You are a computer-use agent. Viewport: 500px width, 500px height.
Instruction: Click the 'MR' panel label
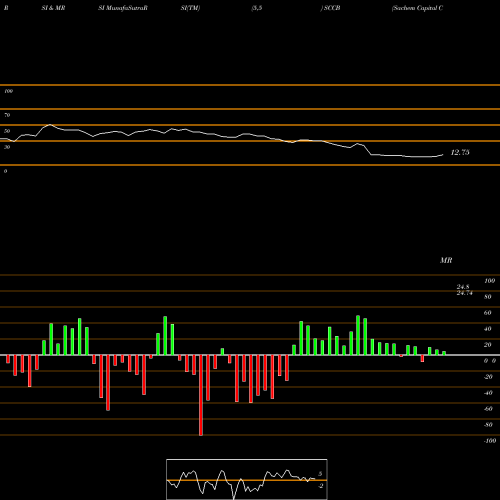[x=446, y=260]
